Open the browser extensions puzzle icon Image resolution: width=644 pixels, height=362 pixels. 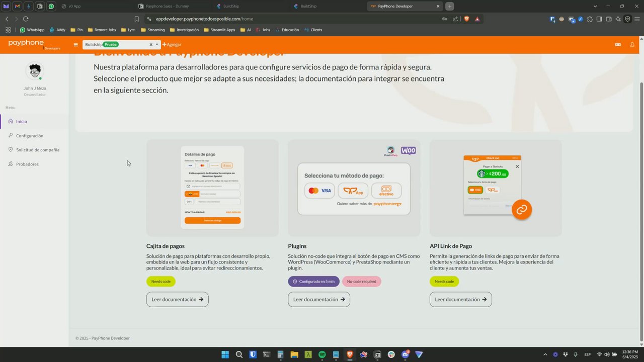tap(590, 19)
